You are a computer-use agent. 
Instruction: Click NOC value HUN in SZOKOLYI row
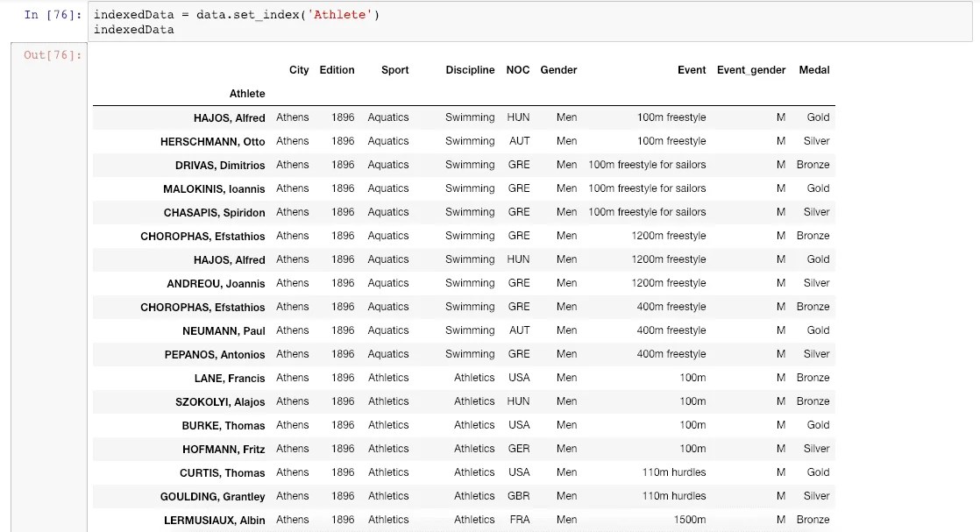[518, 401]
